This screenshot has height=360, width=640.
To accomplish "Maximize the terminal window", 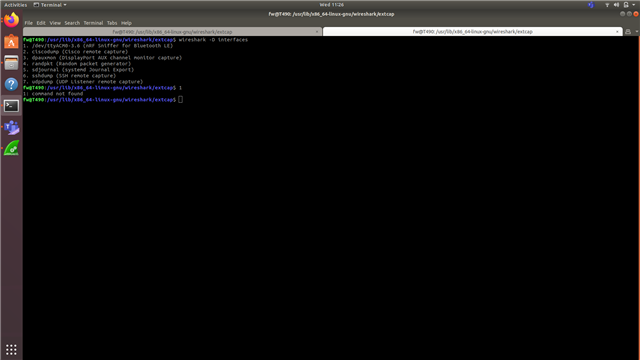I will click(629, 14).
